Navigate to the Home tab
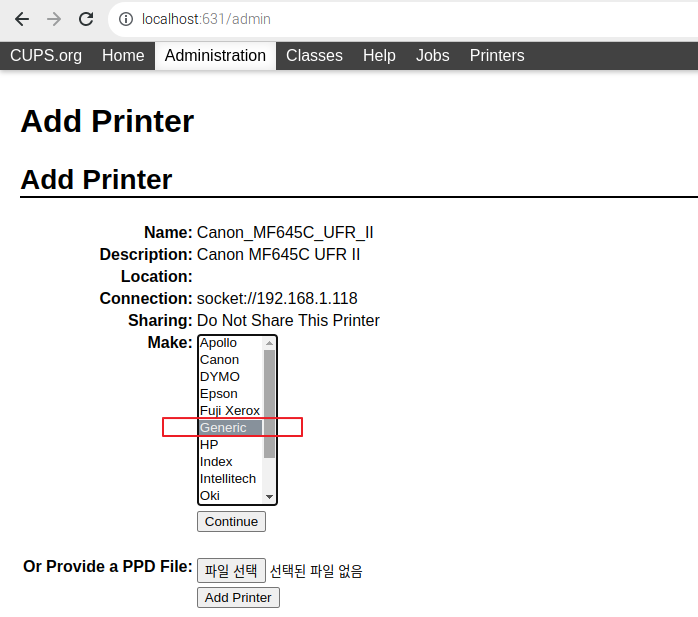The image size is (698, 617). click(x=123, y=56)
